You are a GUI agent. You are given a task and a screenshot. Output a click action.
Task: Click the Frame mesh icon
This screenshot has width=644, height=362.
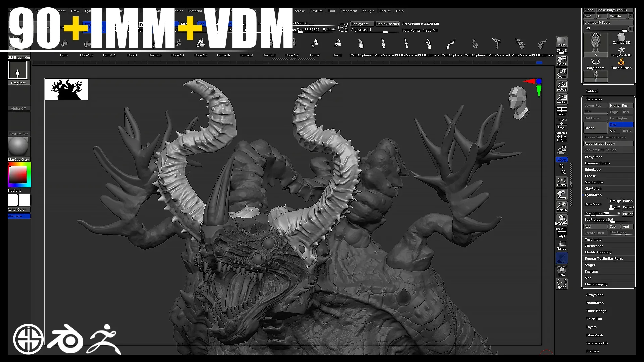[x=561, y=182]
